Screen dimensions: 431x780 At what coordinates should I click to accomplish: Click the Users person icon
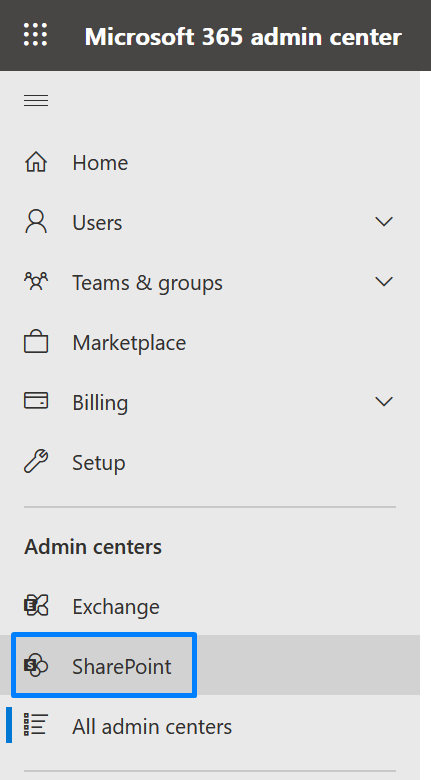tap(36, 222)
